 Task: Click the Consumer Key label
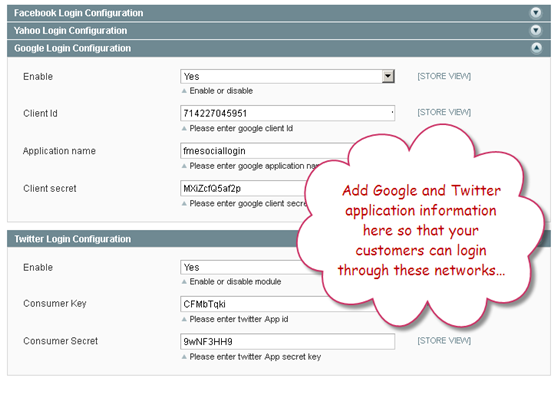(x=55, y=303)
